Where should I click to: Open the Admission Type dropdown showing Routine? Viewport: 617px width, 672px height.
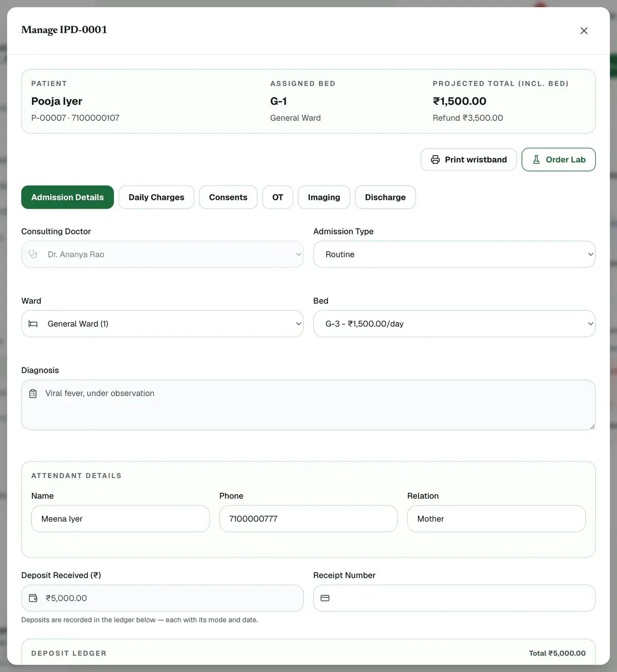coord(455,254)
